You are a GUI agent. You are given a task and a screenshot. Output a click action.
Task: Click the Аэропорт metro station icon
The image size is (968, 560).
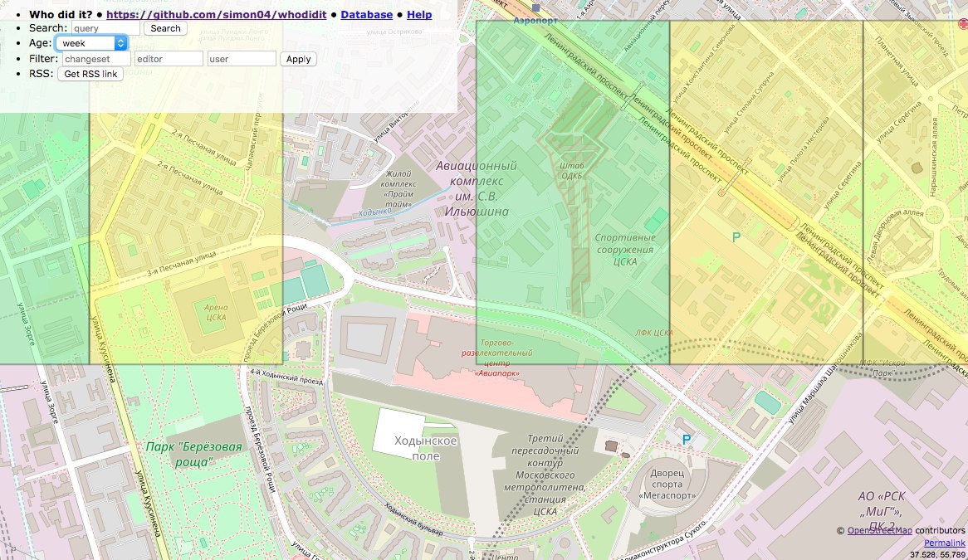pyautogui.click(x=537, y=7)
